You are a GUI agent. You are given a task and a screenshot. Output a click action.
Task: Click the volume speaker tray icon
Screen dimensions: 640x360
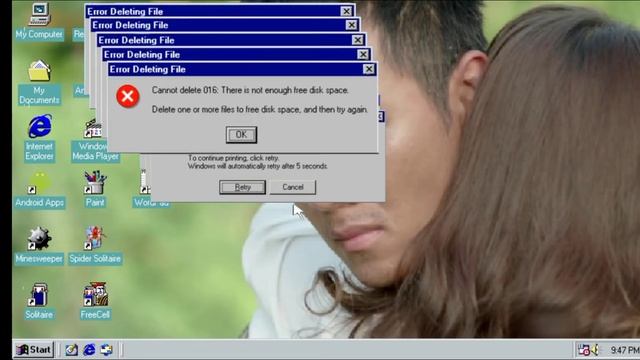(596, 350)
